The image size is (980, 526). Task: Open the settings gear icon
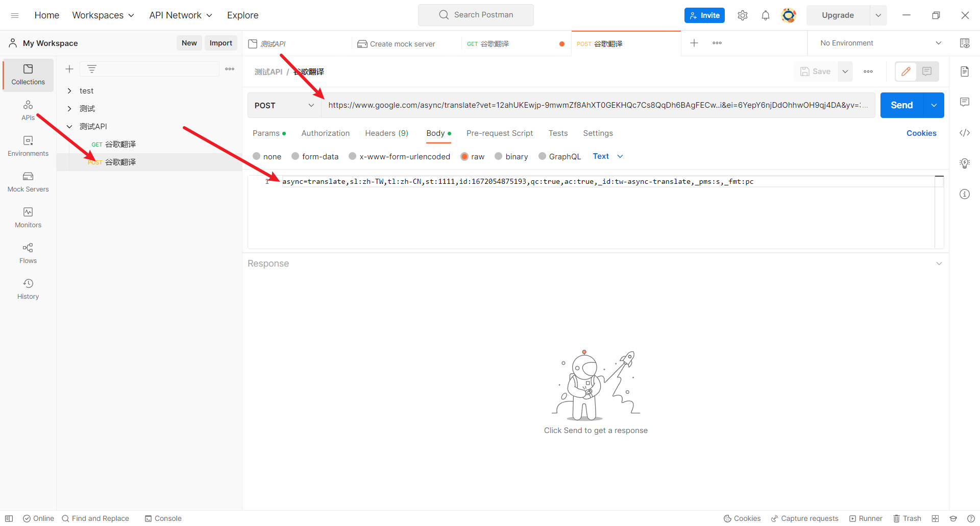[743, 15]
